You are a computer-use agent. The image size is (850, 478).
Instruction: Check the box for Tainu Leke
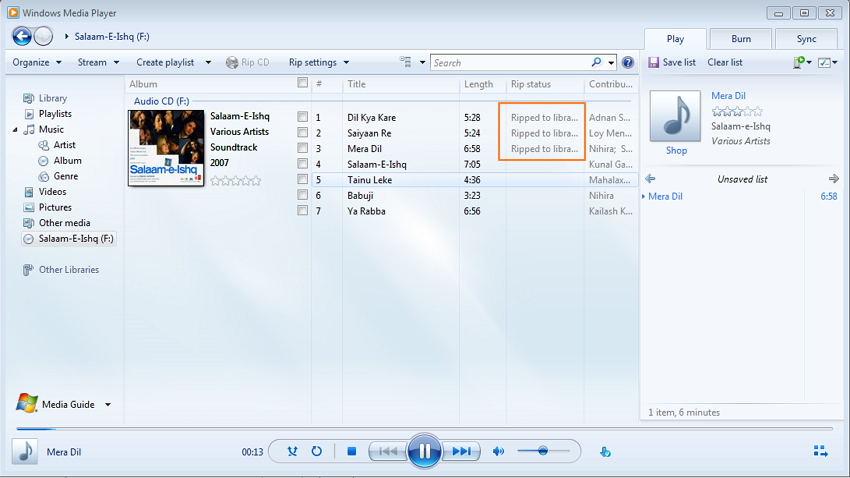303,180
